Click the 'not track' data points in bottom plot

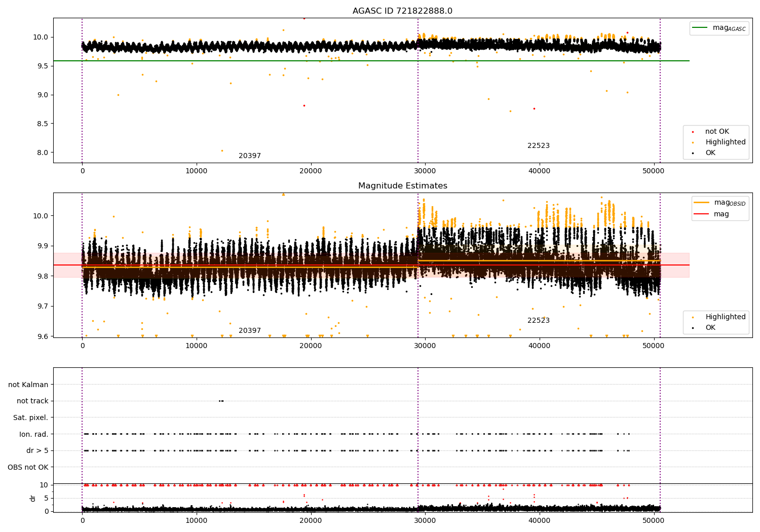[221, 401]
